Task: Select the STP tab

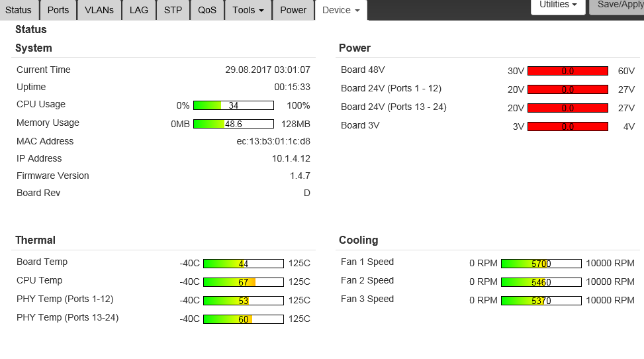Action: [173, 10]
